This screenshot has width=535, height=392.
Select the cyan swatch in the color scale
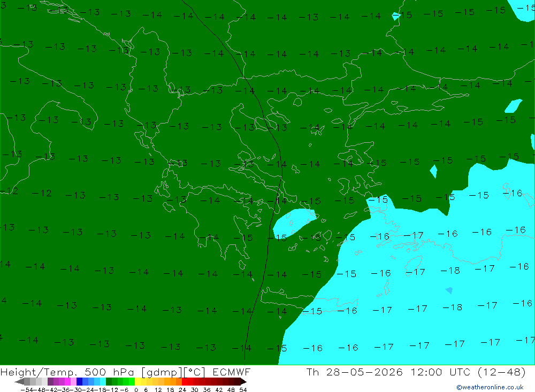click(103, 381)
